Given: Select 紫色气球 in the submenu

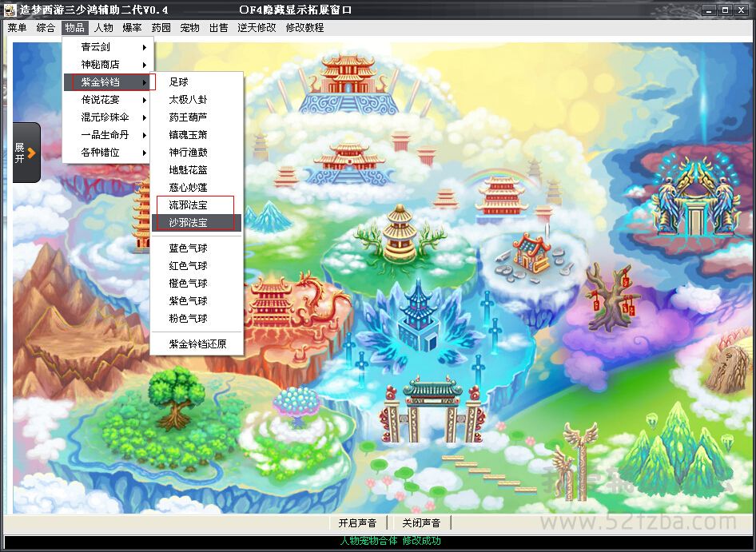Looking at the screenshot, I should tap(197, 301).
